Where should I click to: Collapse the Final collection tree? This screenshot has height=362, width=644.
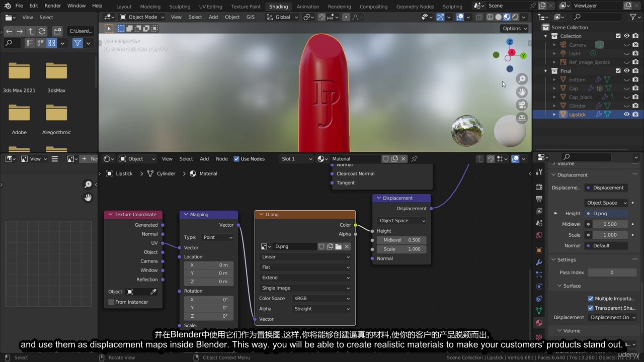545,71
